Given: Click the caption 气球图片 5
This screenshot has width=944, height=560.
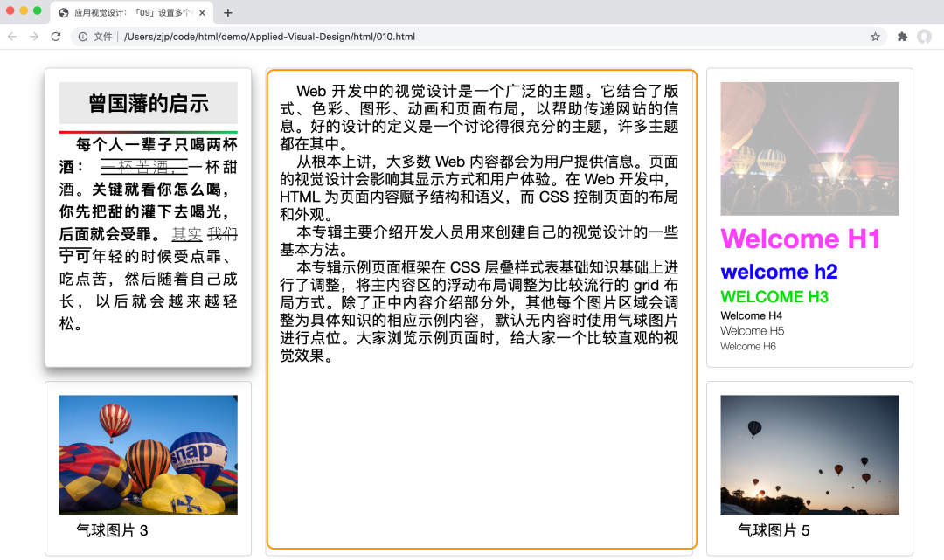Looking at the screenshot, I should click(x=774, y=530).
